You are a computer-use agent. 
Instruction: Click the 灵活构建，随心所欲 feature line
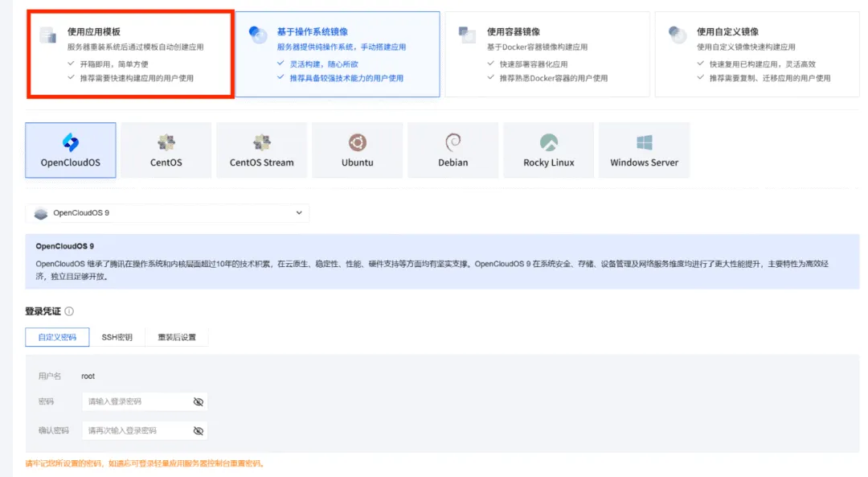324,64
